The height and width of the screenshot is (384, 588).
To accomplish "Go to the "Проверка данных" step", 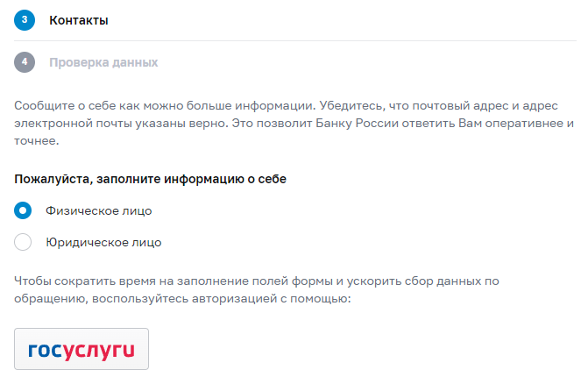I will [103, 63].
